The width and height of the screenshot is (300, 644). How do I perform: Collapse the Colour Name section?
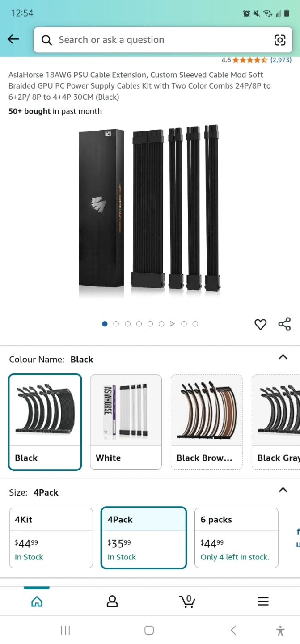point(283,357)
